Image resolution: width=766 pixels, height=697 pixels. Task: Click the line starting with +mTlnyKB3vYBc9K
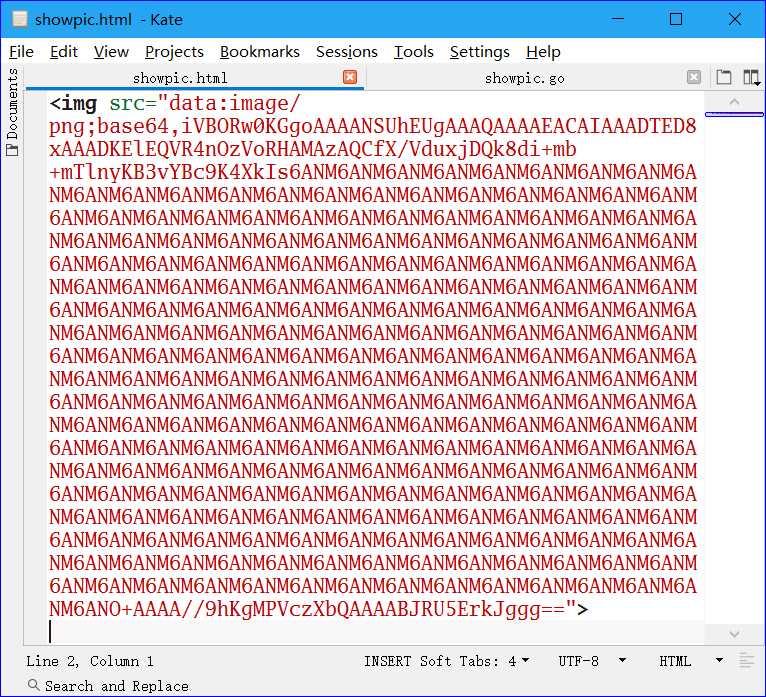coord(373,172)
